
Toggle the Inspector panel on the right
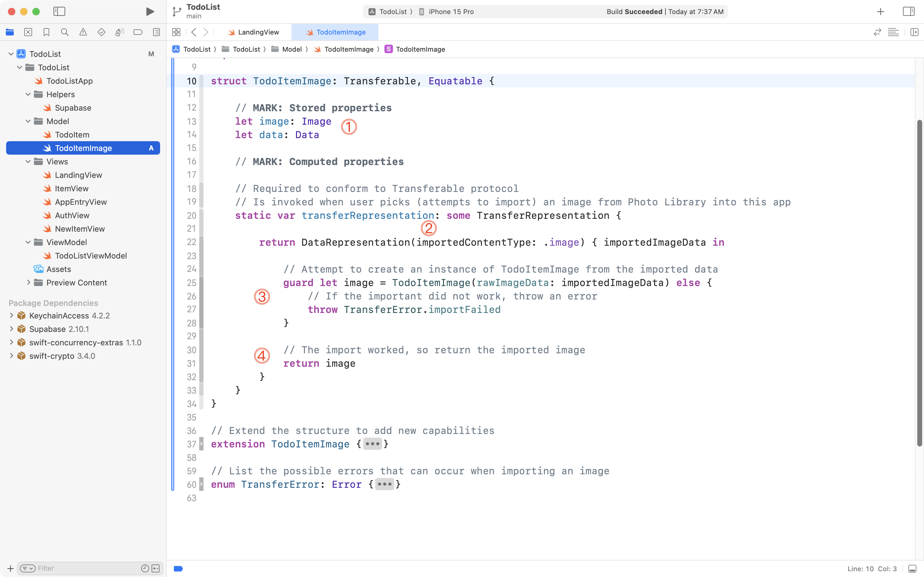(x=909, y=11)
